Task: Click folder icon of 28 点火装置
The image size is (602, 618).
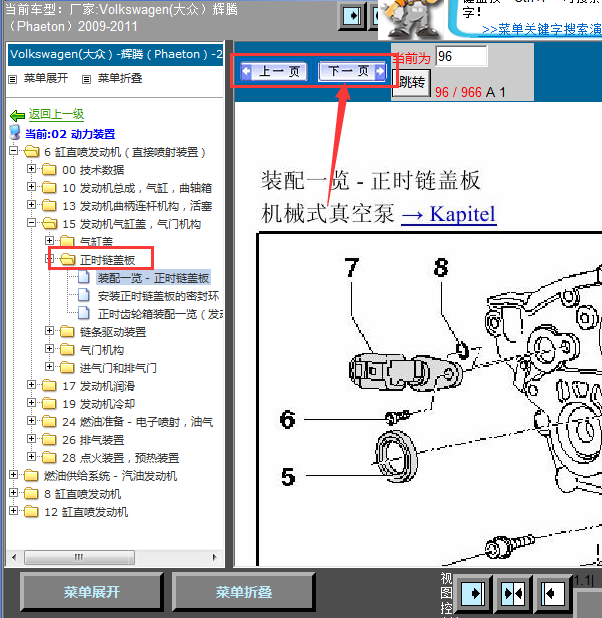Action: point(49,458)
